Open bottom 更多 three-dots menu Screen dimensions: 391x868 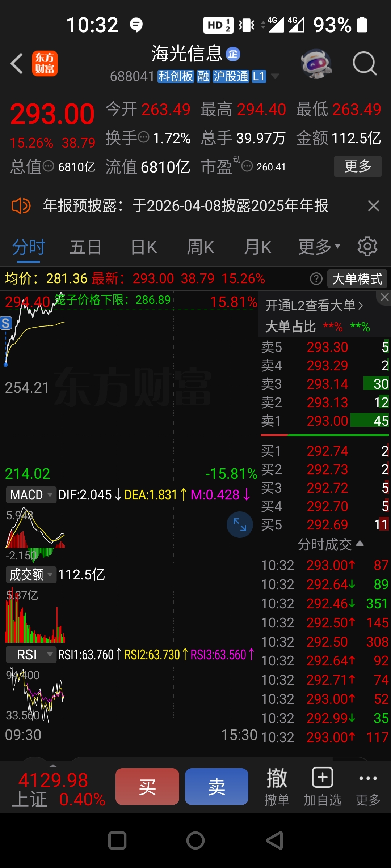point(368,787)
